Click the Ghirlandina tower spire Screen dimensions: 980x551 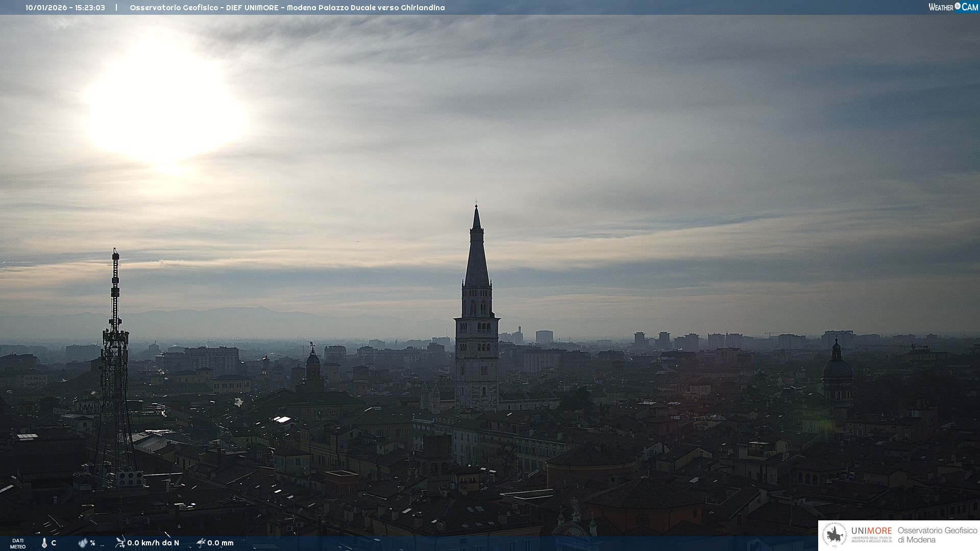pyautogui.click(x=477, y=245)
